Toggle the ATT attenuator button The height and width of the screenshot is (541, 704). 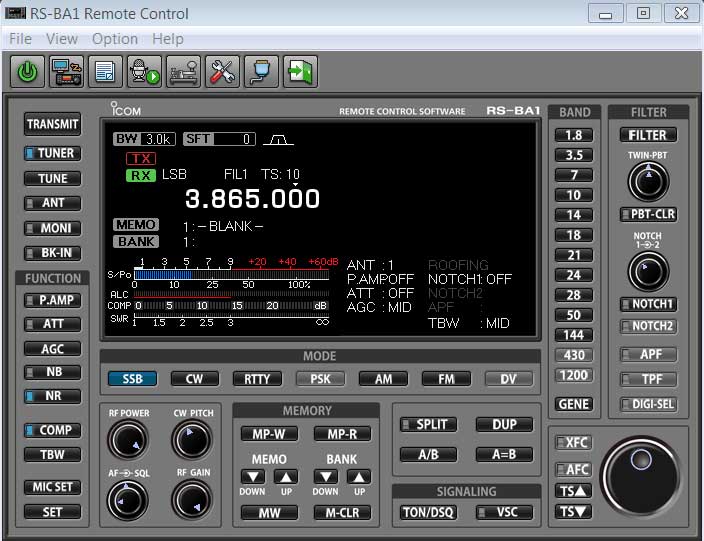click(53, 324)
